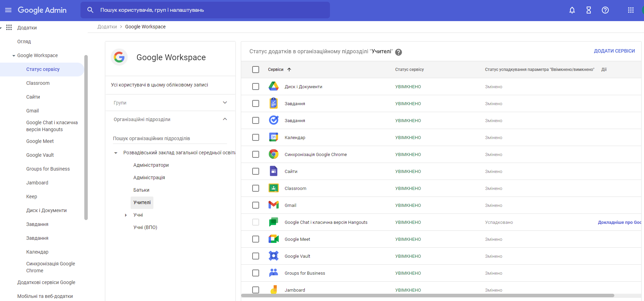Screen dimensions: 644x301
Task: Click the search magnifier icon
Action: coord(91,10)
